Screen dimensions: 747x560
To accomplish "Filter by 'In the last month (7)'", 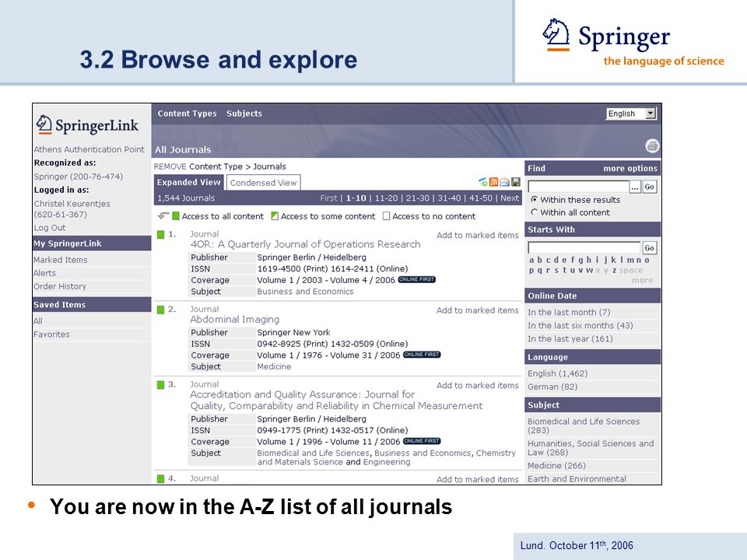I will click(569, 313).
